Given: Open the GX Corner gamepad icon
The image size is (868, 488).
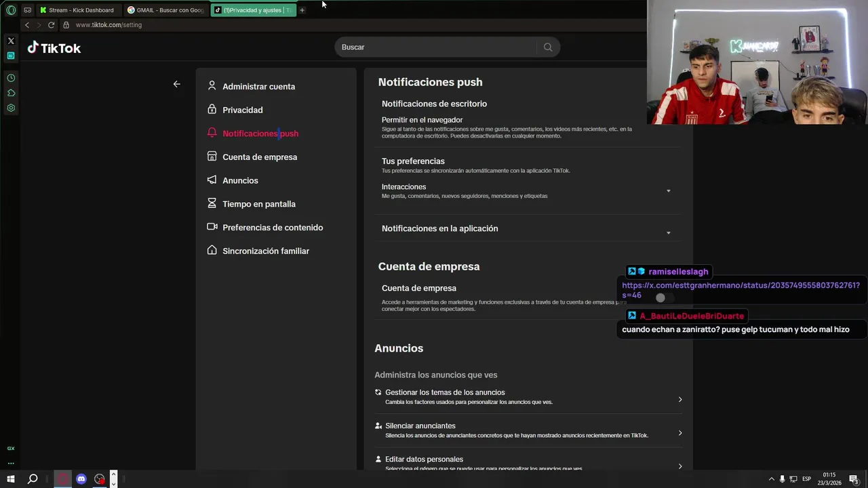Looking at the screenshot, I should (28, 10).
